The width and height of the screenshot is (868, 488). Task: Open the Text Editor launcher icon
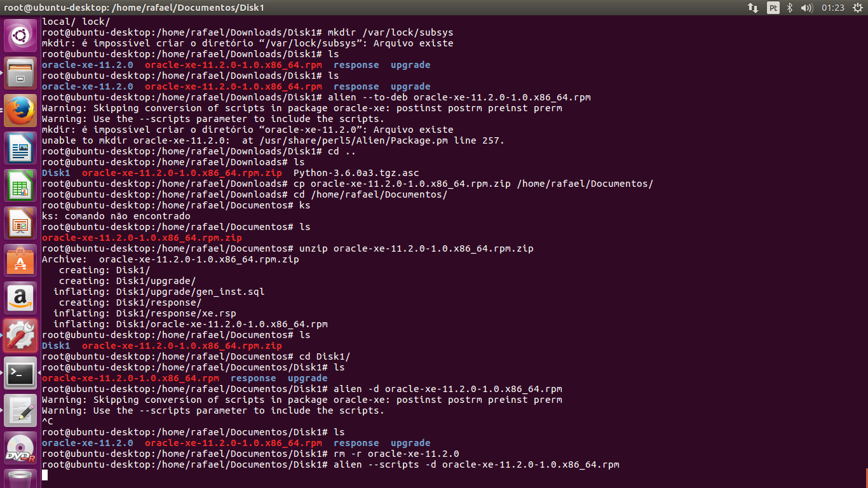click(x=20, y=411)
